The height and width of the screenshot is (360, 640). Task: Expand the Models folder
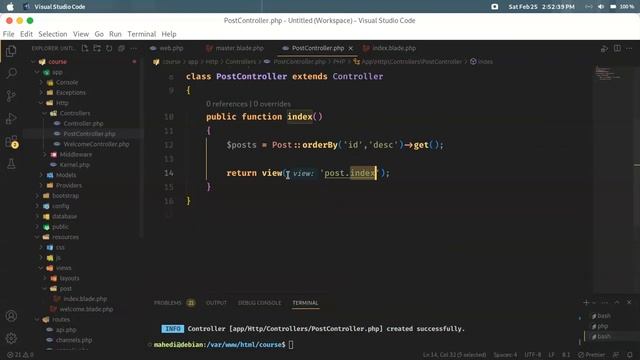pyautogui.click(x=41, y=175)
